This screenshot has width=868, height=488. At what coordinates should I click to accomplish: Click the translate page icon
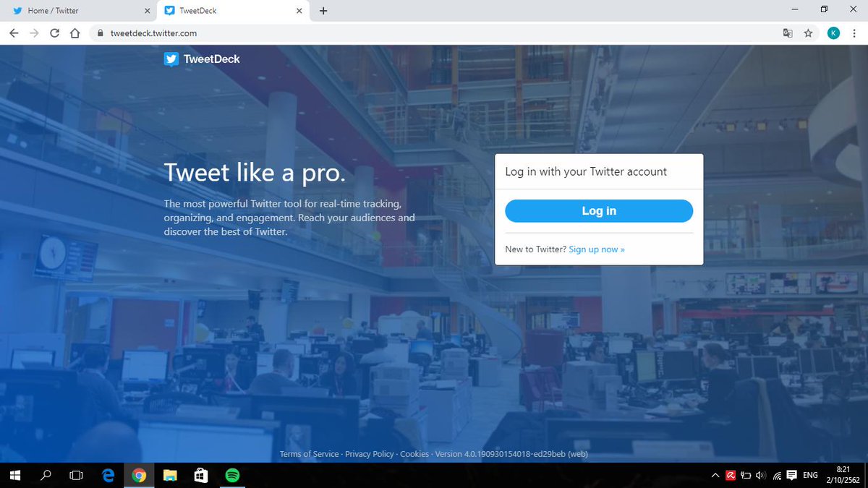(788, 33)
